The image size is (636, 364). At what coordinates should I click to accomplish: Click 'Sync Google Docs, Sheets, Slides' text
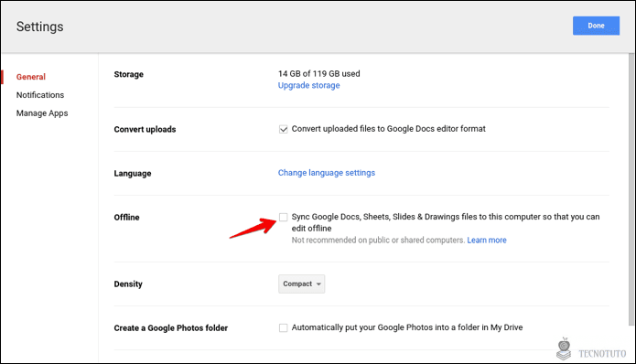(446, 222)
